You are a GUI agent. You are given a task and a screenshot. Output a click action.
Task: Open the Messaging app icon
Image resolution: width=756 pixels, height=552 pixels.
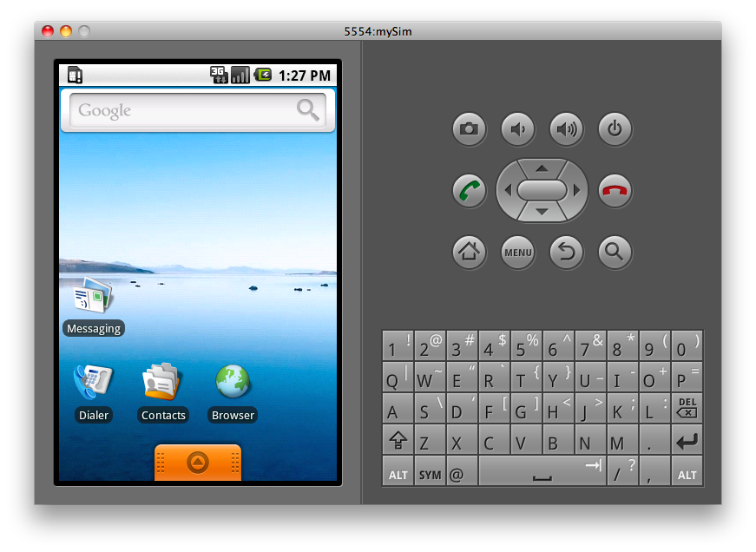tap(93, 299)
